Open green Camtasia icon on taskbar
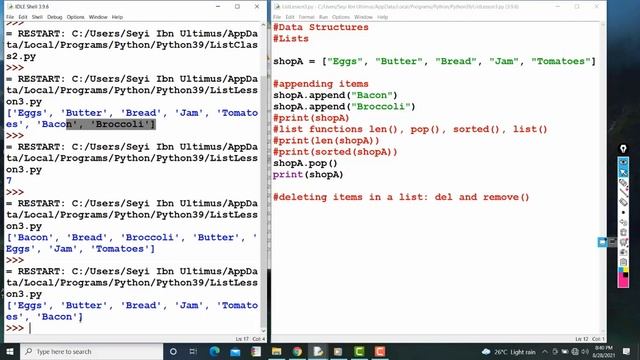Image resolution: width=640 pixels, height=360 pixels. [x=359, y=351]
